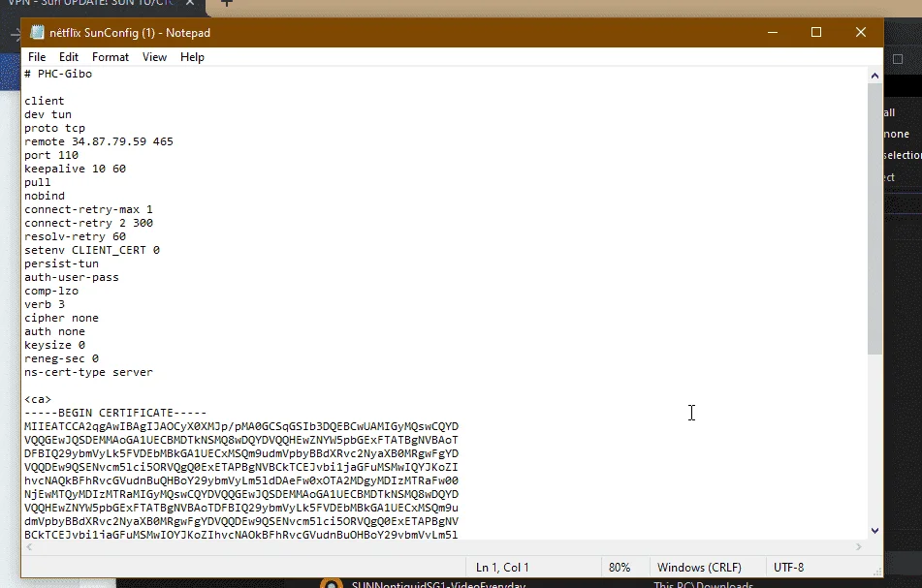Open the Help menu in Notepad
The image size is (922, 588).
[x=192, y=57]
